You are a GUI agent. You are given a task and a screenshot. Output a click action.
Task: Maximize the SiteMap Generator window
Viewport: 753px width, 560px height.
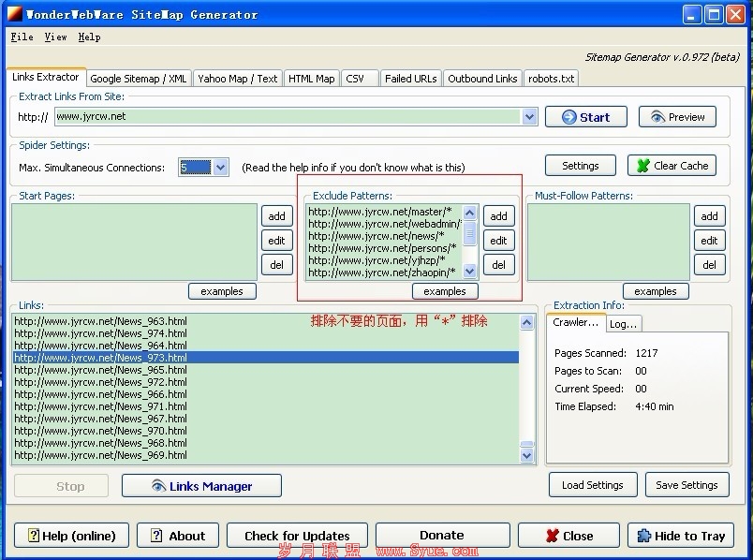714,15
